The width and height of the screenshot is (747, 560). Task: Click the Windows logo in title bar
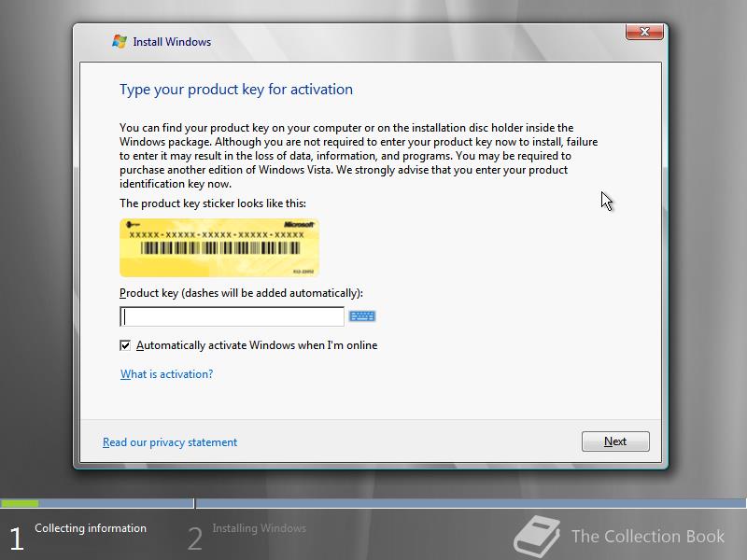point(120,41)
